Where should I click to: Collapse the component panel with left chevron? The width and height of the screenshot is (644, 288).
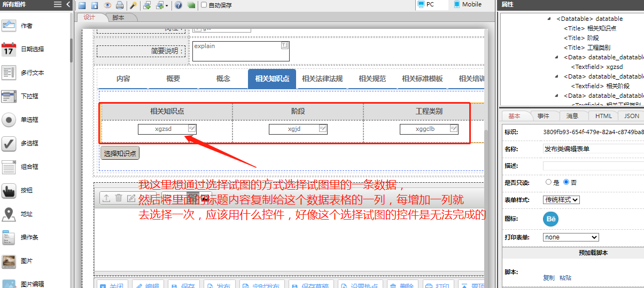click(68, 5)
